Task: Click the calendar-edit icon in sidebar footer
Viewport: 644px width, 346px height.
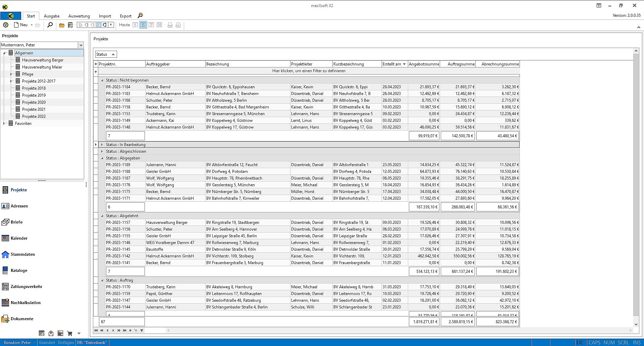Action: point(42,333)
